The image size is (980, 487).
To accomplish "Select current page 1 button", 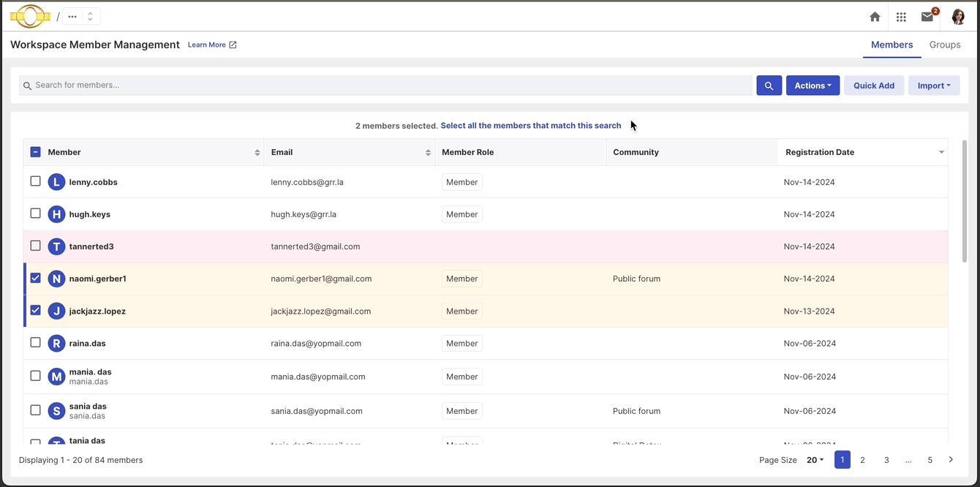I will pyautogui.click(x=843, y=460).
